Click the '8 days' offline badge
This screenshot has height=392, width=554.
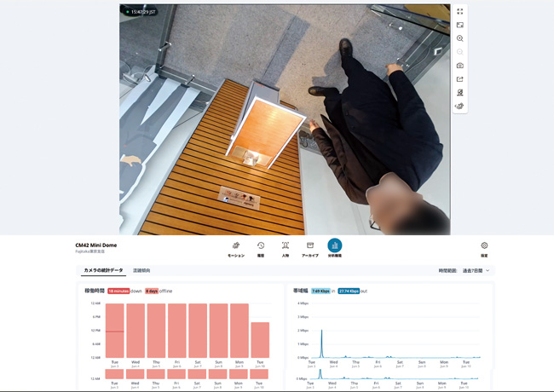pyautogui.click(x=152, y=291)
